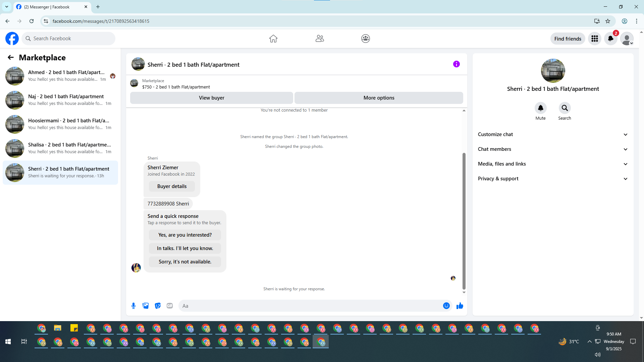Go back from Marketplace with the arrow

11,58
